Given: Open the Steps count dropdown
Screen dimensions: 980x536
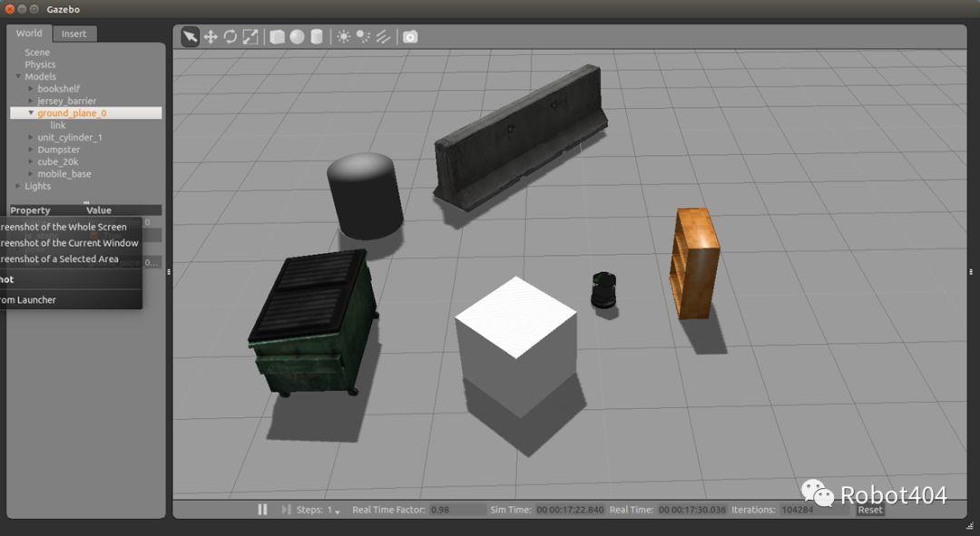Looking at the screenshot, I should coord(334,511).
